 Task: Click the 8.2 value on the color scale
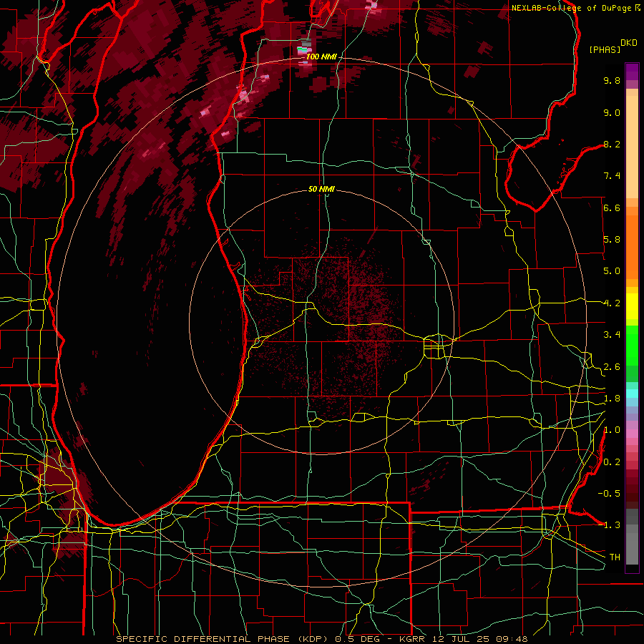[612, 144]
